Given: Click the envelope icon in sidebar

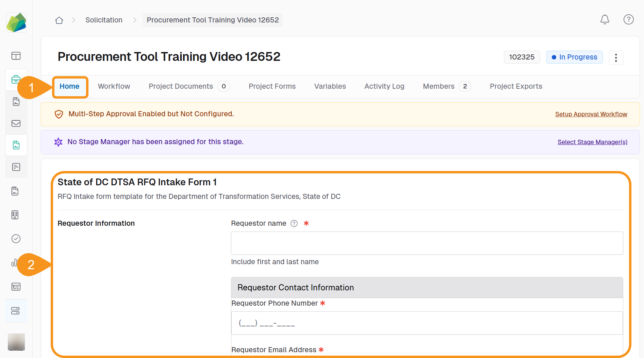Looking at the screenshot, I should tap(16, 123).
